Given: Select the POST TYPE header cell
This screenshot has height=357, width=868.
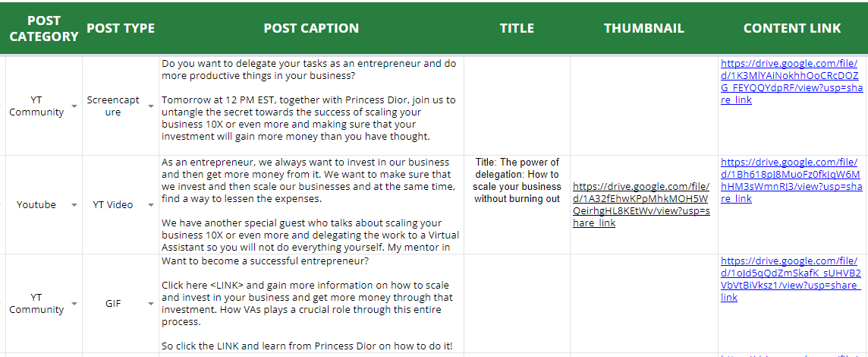Looking at the screenshot, I should click(121, 28).
